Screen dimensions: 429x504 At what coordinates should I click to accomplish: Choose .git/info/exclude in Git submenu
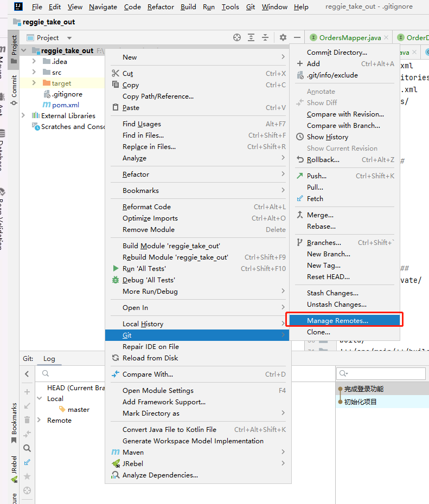[x=344, y=75]
